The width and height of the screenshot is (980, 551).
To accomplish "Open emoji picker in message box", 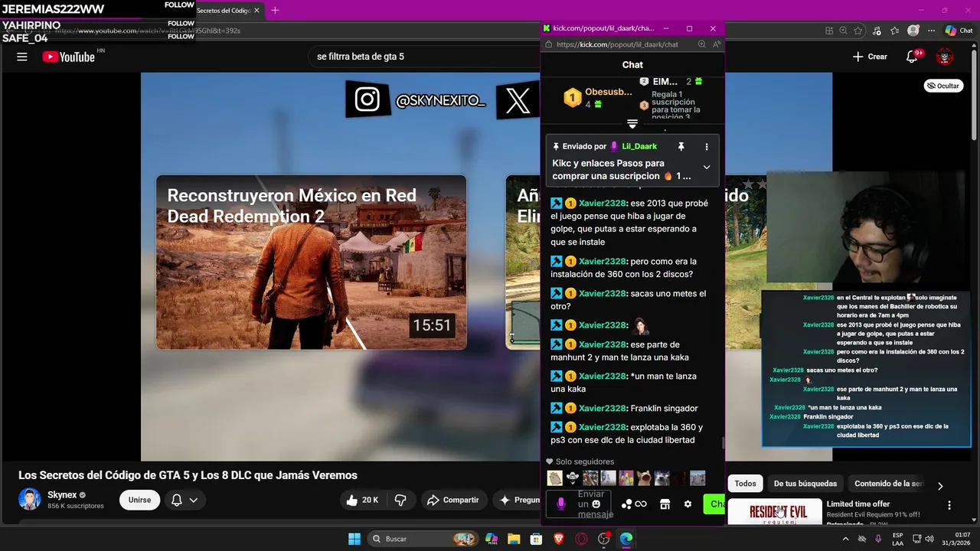I will (x=596, y=504).
